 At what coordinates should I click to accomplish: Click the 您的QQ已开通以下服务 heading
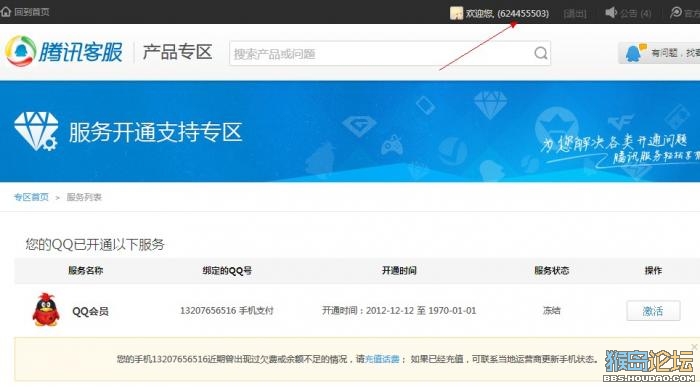(95, 244)
